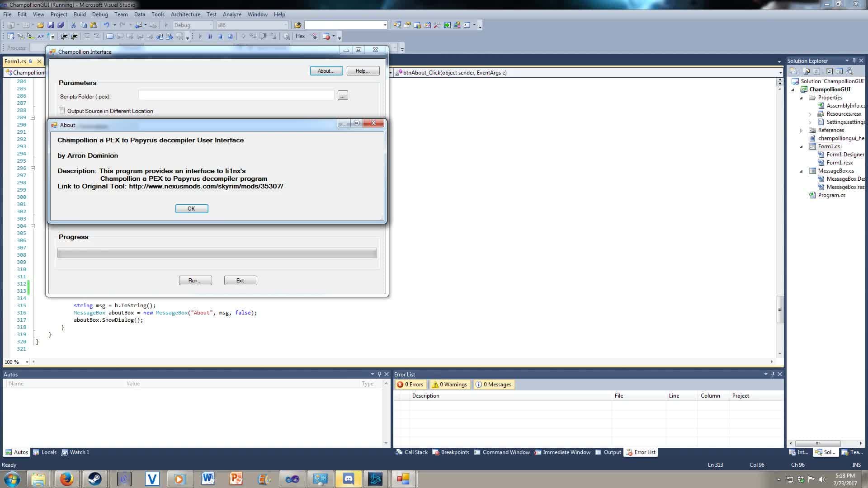The width and height of the screenshot is (868, 488).
Task: Expand the References node
Action: pos(802,130)
